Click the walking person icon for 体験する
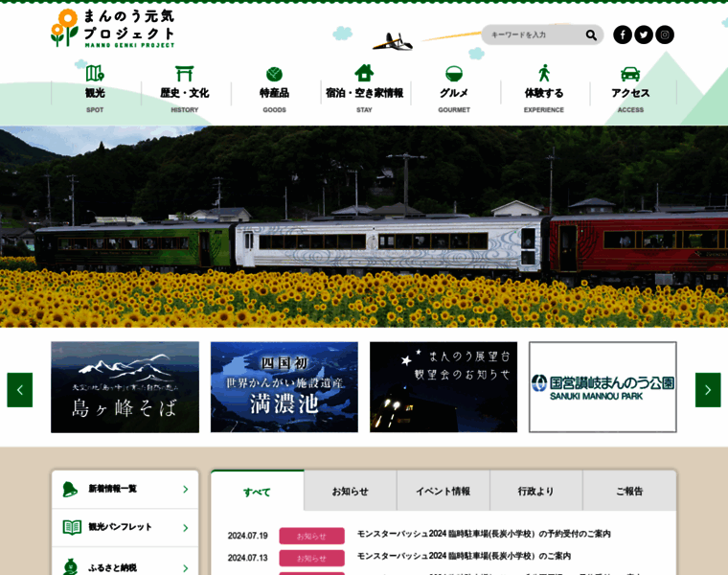Image resolution: width=728 pixels, height=575 pixels. click(x=544, y=73)
